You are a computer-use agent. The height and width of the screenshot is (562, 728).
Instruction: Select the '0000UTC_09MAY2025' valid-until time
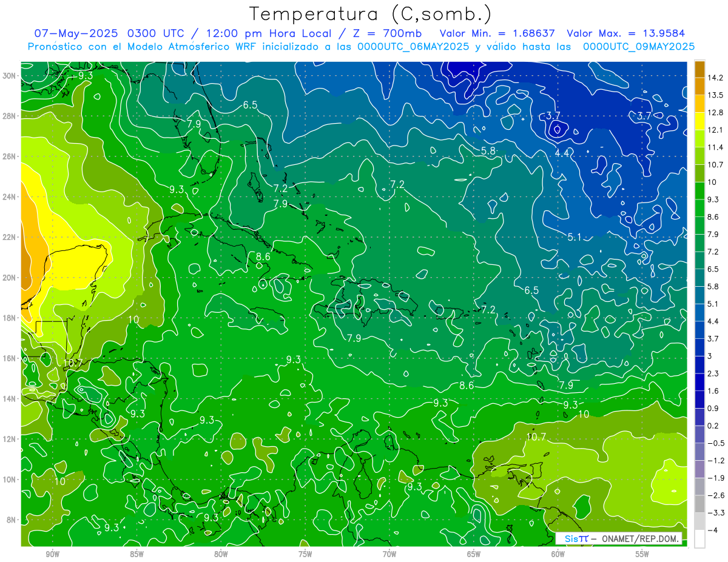click(x=639, y=47)
